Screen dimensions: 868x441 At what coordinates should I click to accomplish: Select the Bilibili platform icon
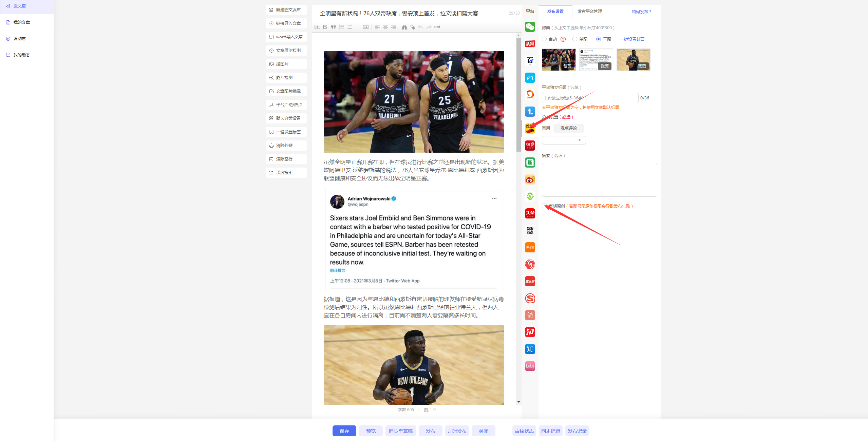pos(530,366)
